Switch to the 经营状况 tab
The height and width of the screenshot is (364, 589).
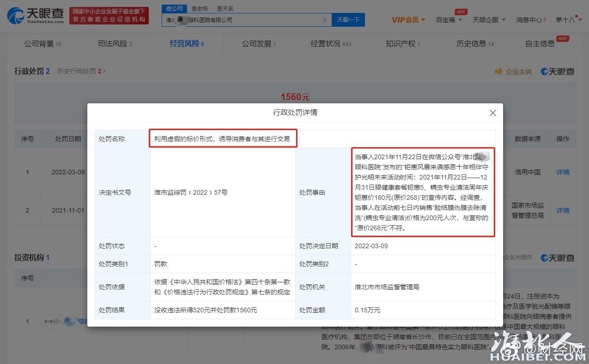point(331,44)
